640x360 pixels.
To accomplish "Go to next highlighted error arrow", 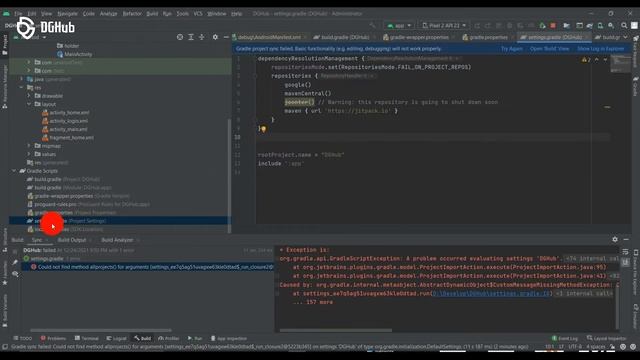I will [605, 60].
